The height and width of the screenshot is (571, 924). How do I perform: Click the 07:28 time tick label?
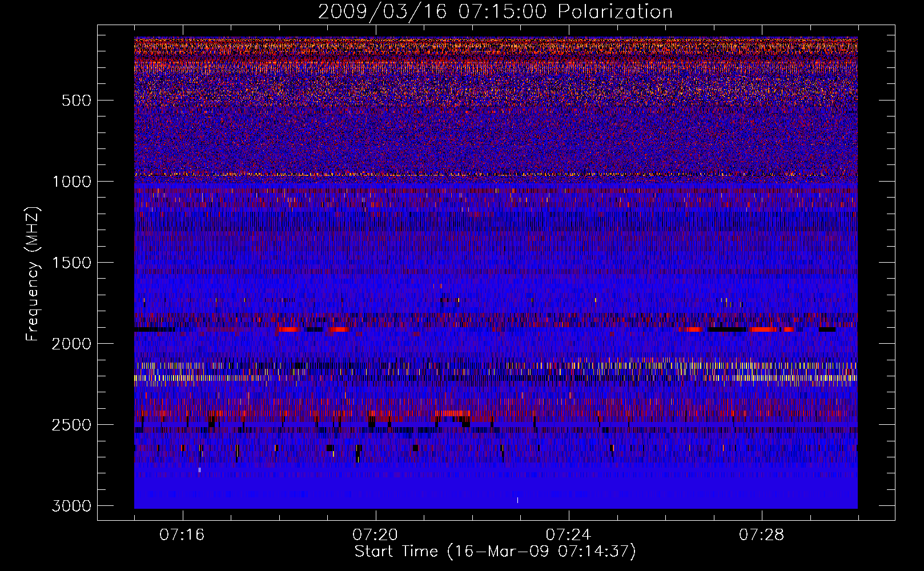(762, 535)
